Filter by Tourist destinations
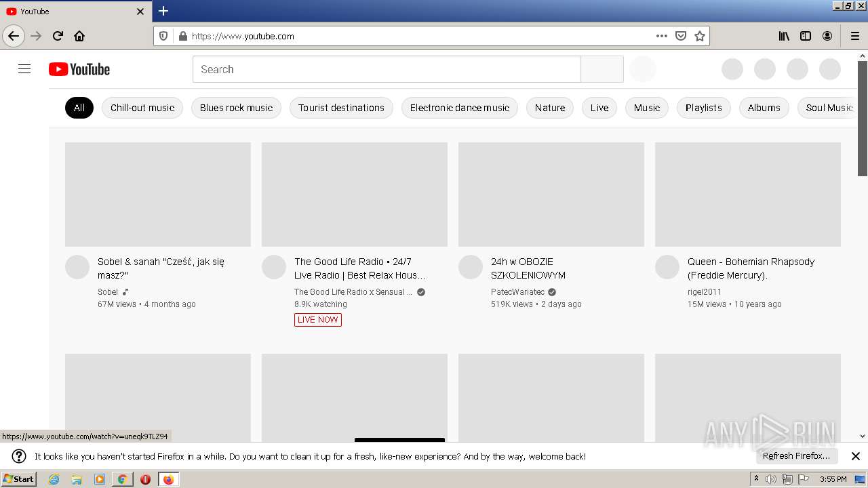The image size is (868, 488). [341, 108]
